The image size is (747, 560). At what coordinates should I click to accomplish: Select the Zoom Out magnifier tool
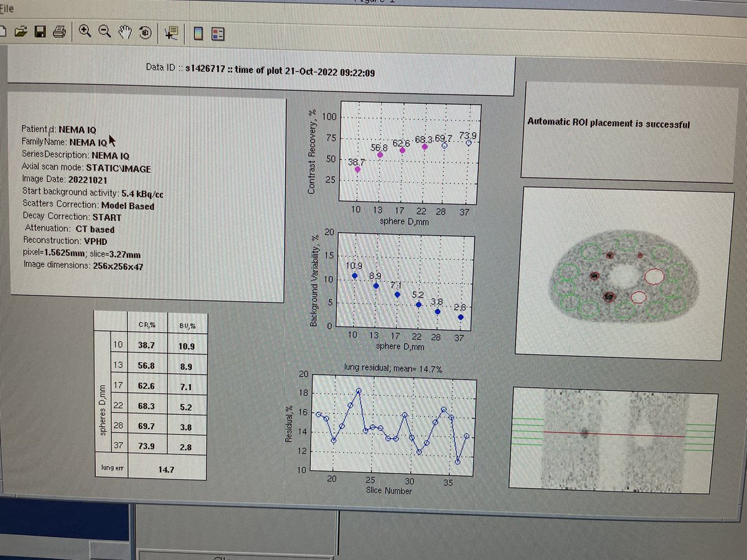coord(105,32)
